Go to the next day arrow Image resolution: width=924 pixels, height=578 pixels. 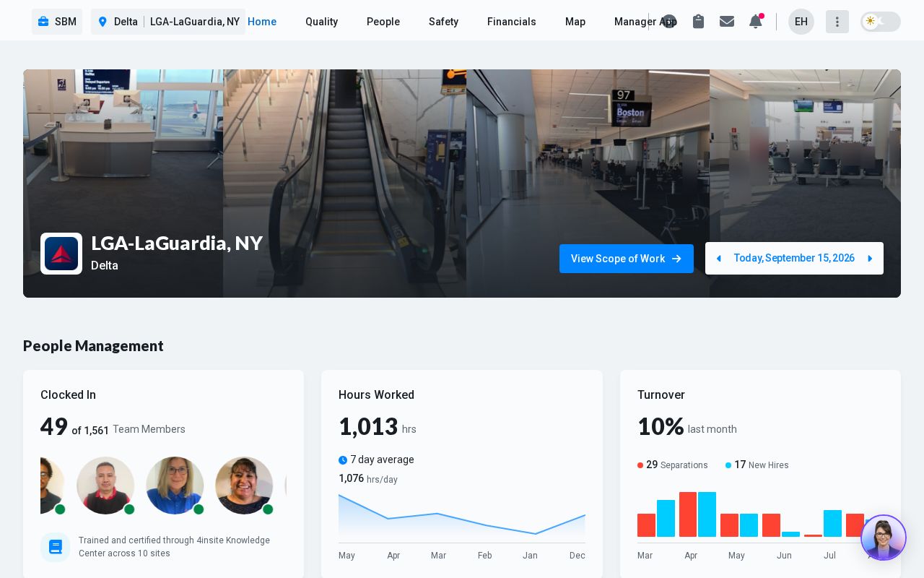870,259
